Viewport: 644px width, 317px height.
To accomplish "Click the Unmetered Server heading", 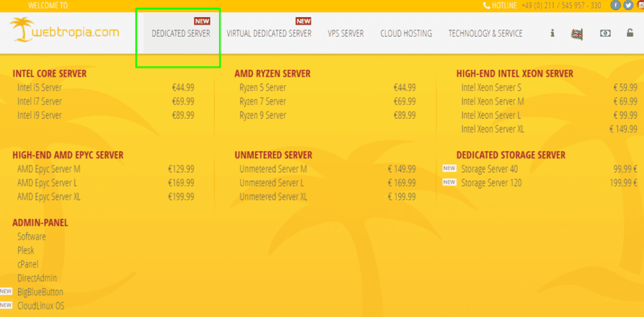I will click(273, 155).
